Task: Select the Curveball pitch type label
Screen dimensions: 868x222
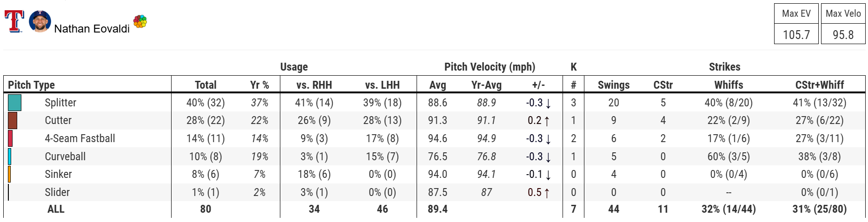Action: click(65, 157)
